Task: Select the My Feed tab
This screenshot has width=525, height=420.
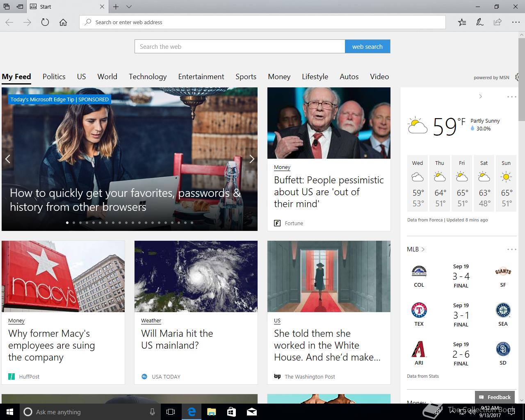Action: 16,77
